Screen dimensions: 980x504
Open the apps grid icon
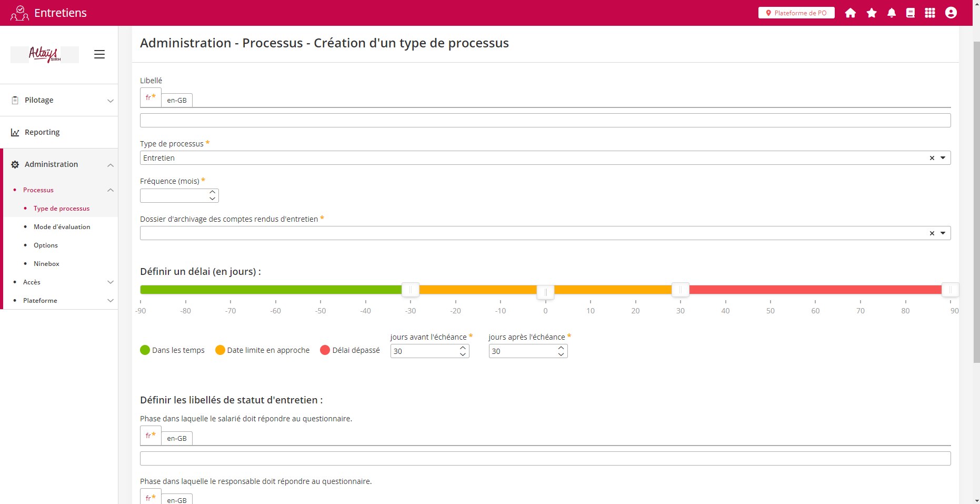[x=930, y=13]
